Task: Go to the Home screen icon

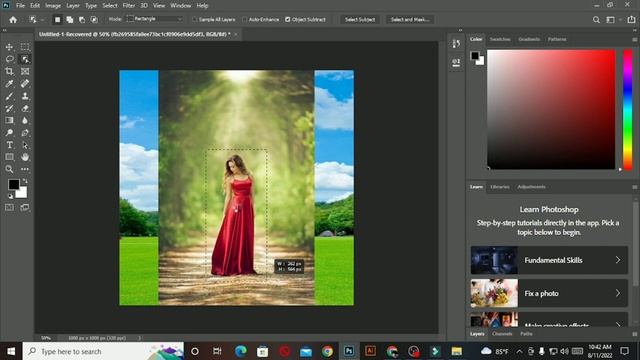Action: click(13, 19)
